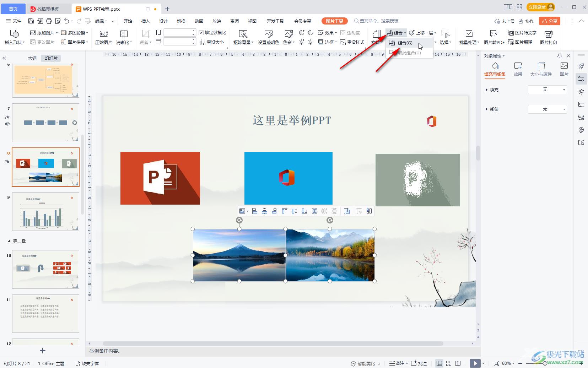588x368 pixels.
Task: Open the 选择 selection tool
Action: coord(446,37)
